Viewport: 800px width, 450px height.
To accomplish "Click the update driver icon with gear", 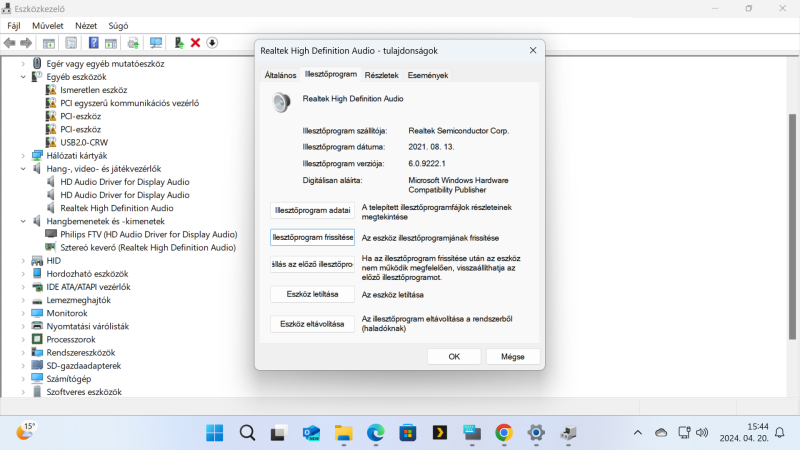I will (133, 43).
